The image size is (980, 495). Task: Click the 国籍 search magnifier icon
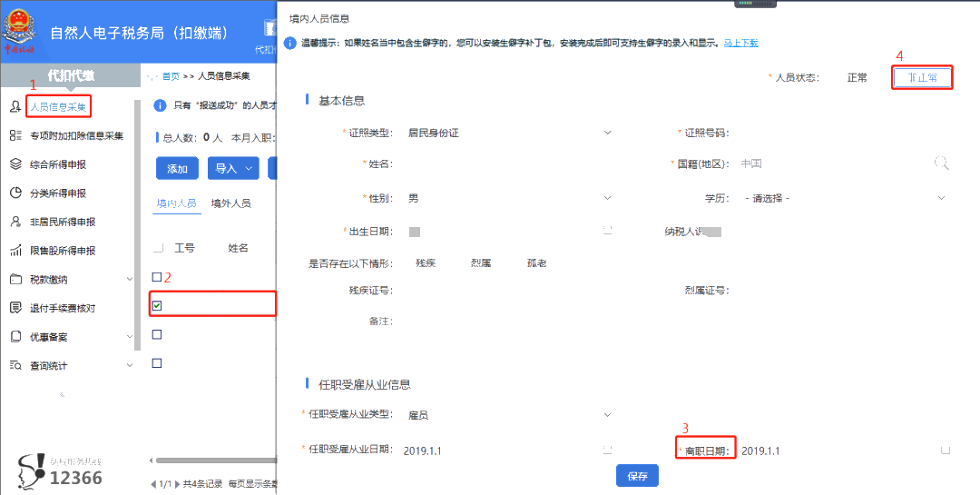point(941,163)
